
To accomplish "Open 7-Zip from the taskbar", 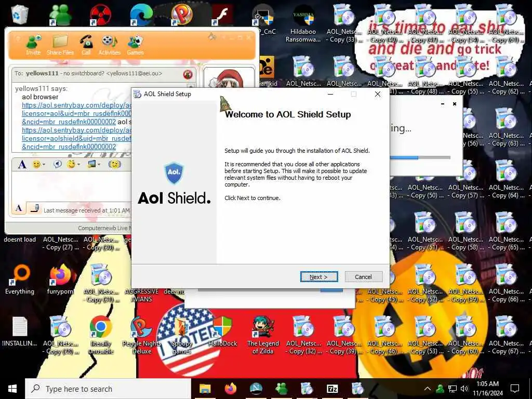I will click(332, 389).
